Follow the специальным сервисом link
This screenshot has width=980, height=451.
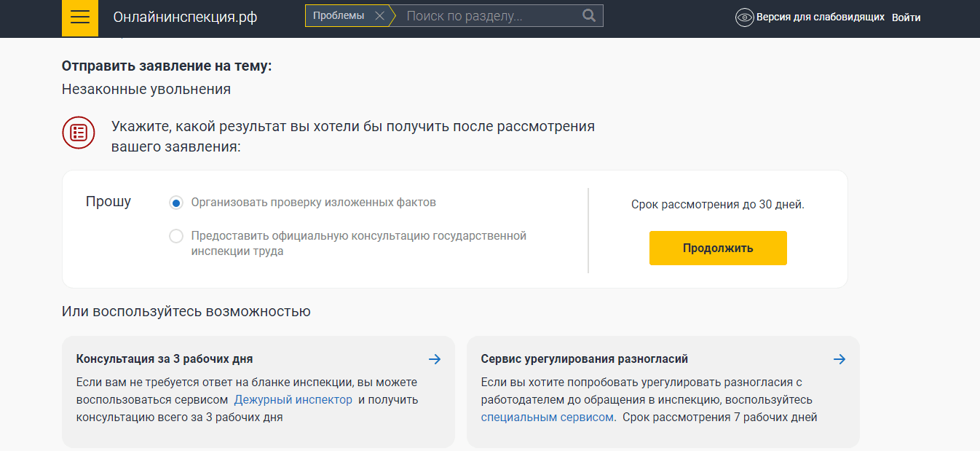547,417
